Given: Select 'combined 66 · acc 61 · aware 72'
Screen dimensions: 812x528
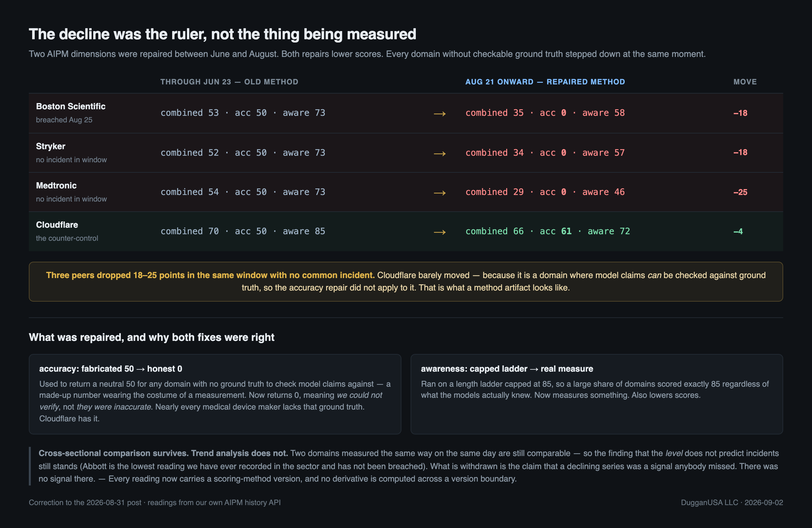Looking at the screenshot, I should (x=547, y=231).
